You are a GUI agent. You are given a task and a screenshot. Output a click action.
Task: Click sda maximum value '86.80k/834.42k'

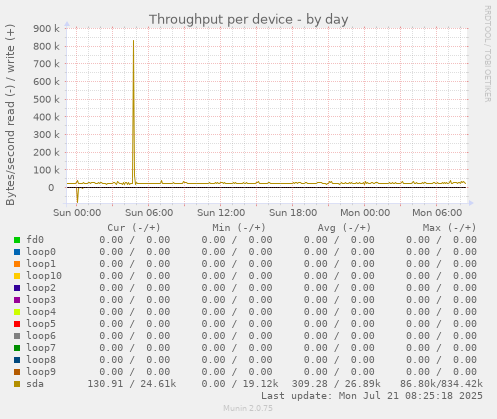click(441, 384)
